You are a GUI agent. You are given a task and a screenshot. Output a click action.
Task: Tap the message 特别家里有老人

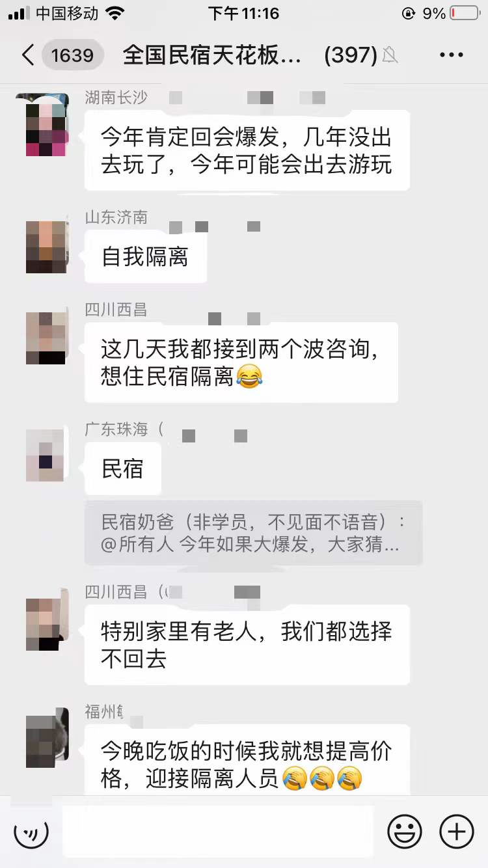[x=247, y=645]
